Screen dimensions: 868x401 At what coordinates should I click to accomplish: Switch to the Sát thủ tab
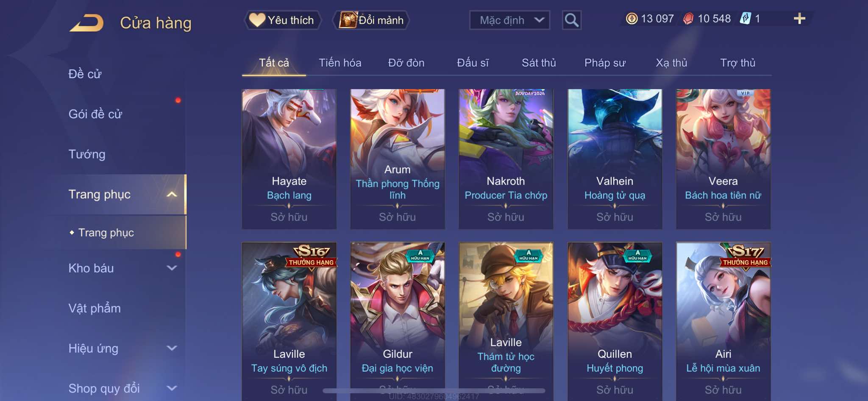(539, 63)
